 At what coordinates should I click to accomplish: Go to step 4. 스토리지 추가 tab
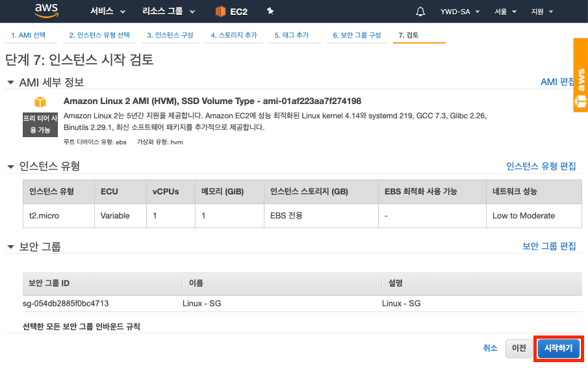tap(234, 35)
